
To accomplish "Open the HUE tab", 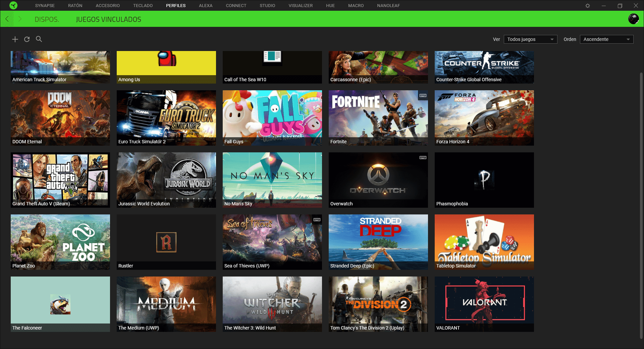I will 330,6.
